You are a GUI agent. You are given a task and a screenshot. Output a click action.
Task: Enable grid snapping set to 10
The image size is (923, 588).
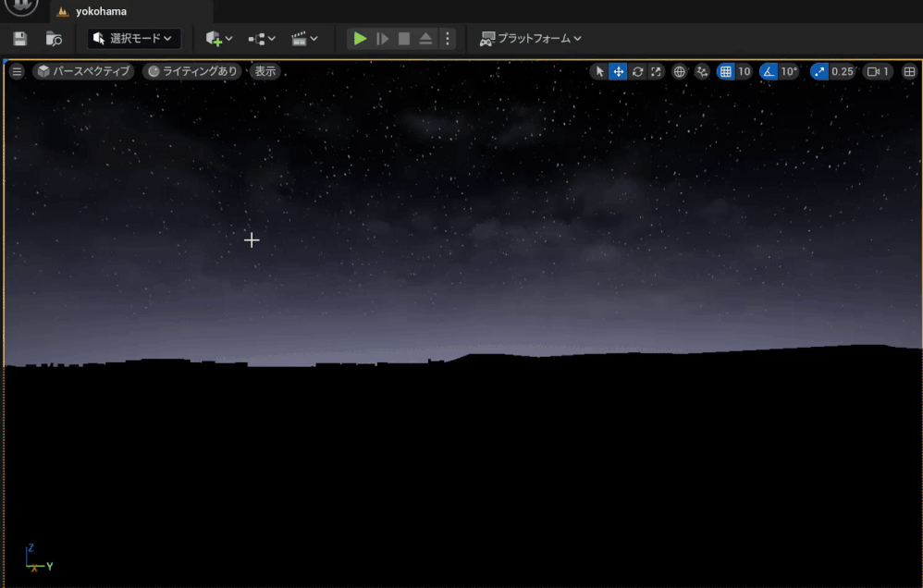point(729,70)
